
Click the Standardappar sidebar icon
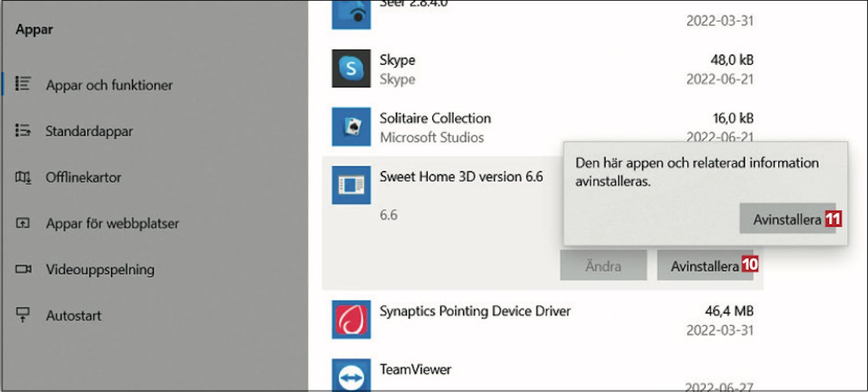click(23, 131)
